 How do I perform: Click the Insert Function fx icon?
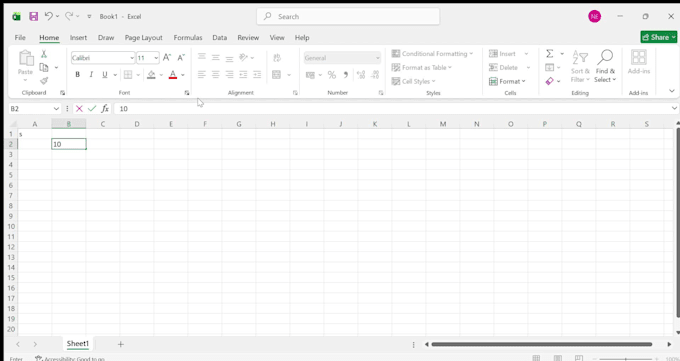point(105,108)
